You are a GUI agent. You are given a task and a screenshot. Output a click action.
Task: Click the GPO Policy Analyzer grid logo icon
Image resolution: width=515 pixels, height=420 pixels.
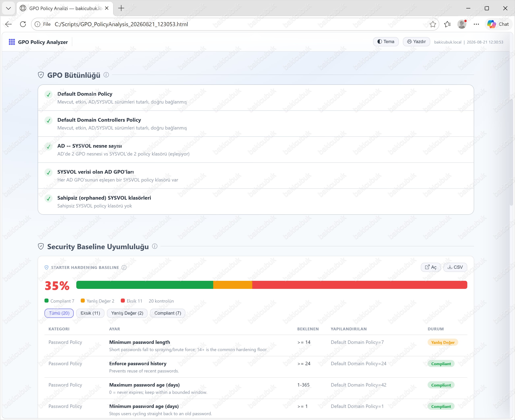12,42
